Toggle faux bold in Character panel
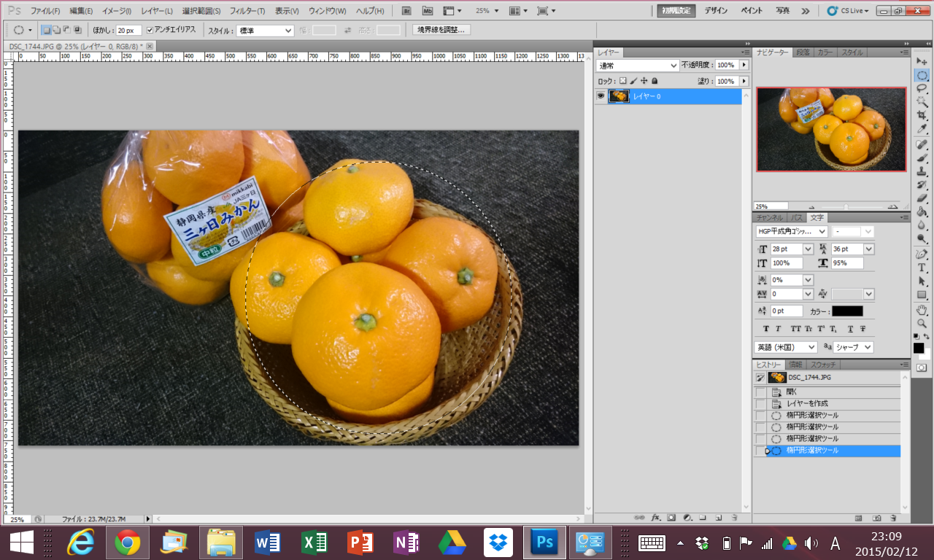 click(x=766, y=329)
